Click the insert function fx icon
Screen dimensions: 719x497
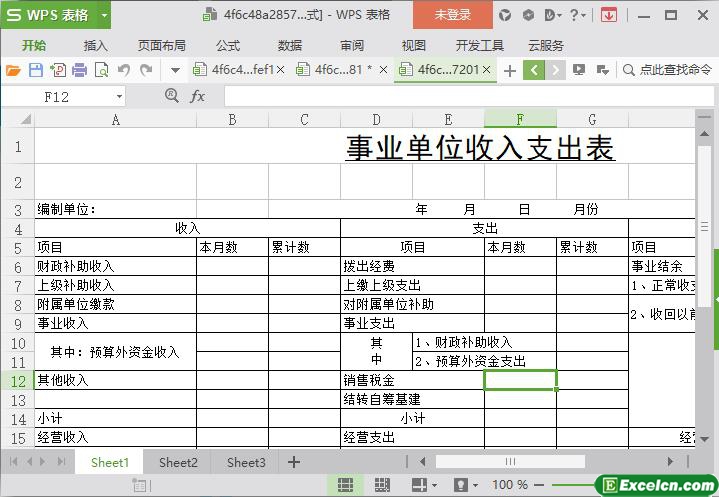pyautogui.click(x=197, y=96)
